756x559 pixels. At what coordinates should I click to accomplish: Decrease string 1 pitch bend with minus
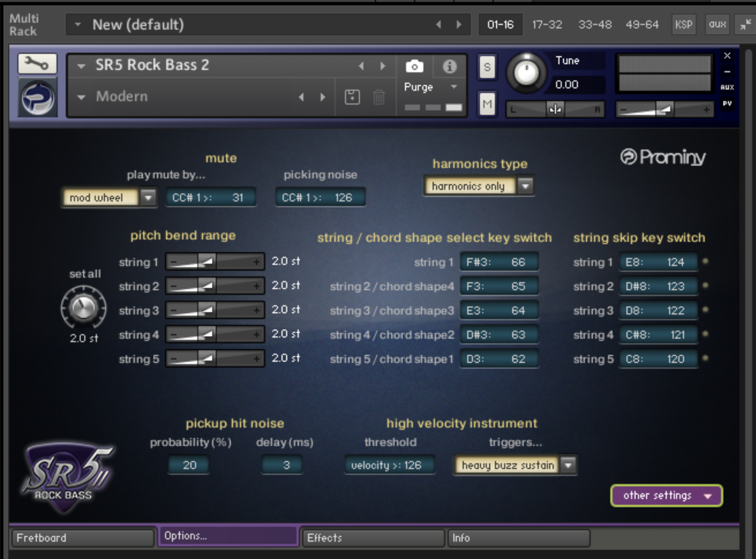(x=174, y=262)
